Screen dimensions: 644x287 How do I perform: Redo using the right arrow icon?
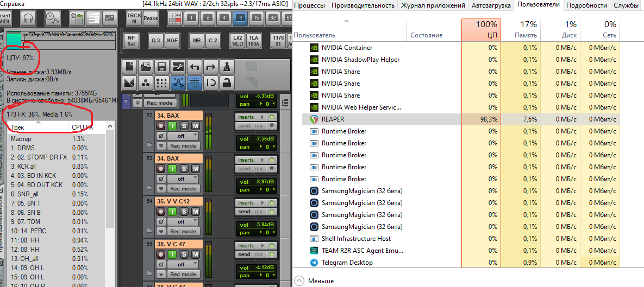pyautogui.click(x=210, y=66)
